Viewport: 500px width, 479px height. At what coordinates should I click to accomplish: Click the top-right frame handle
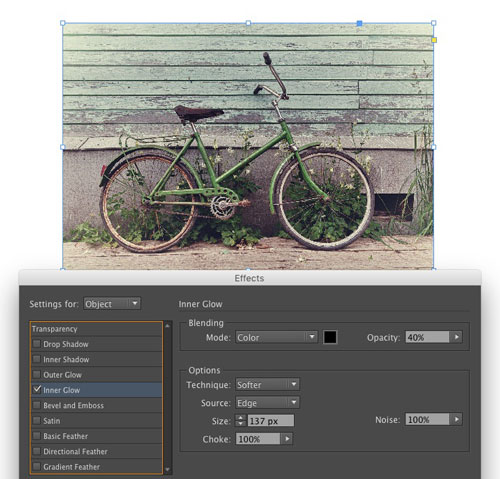pos(434,23)
